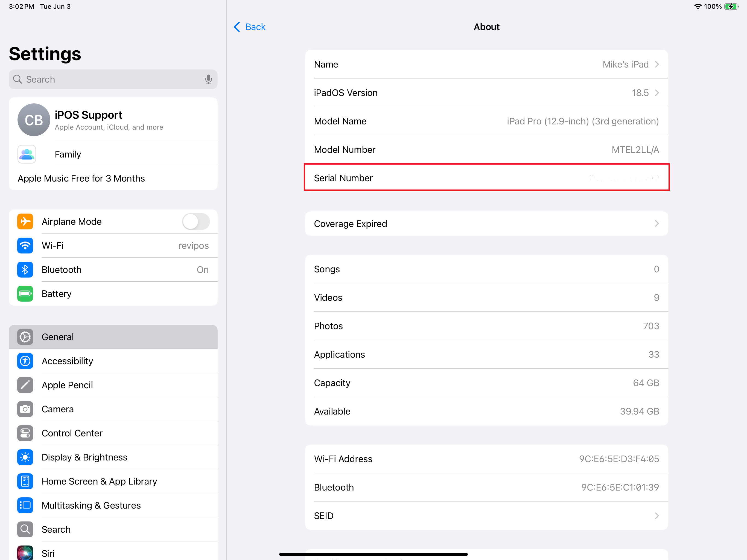Tap the Wi-Fi signal icon in status bar
This screenshot has height=560, width=747.
coord(698,6)
